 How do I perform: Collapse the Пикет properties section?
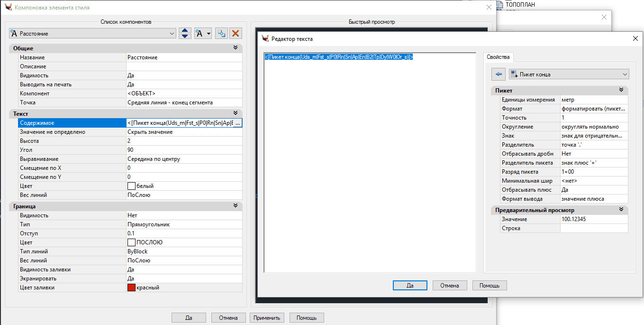621,90
